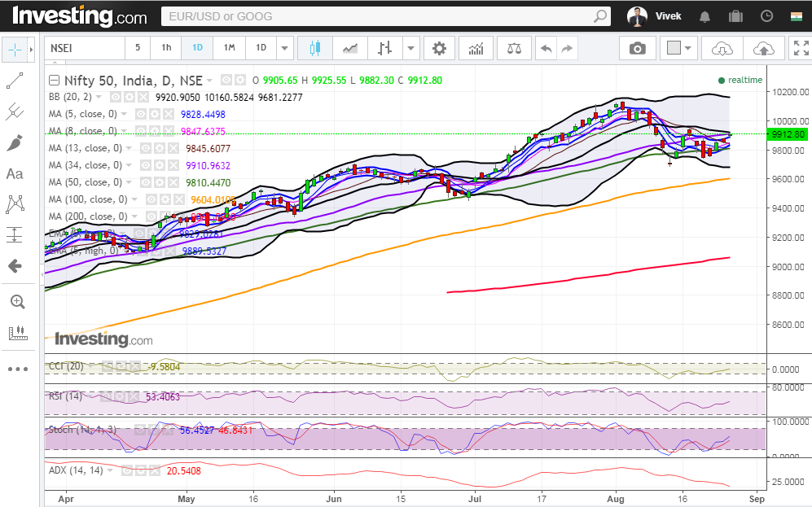Open settings for MA (50, close, 0)
812x507 pixels.
pyautogui.click(x=160, y=182)
